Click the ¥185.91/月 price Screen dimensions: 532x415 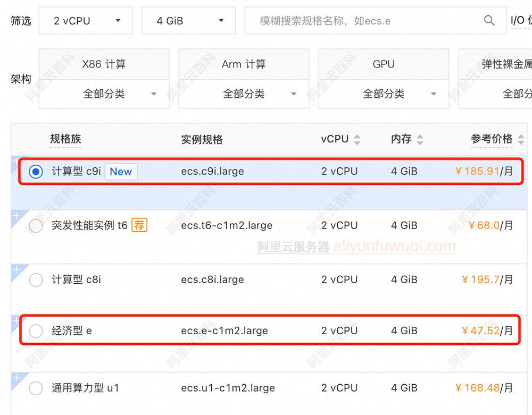(484, 172)
